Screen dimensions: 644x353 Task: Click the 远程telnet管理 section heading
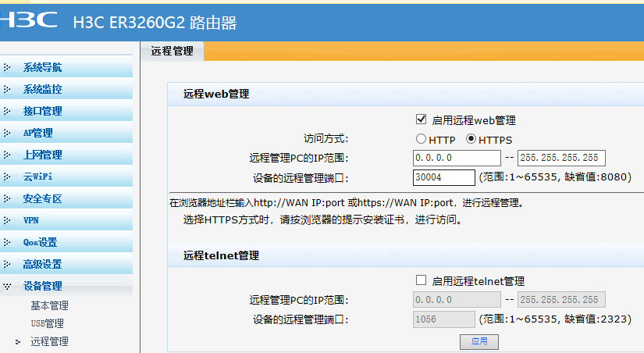[x=221, y=255]
